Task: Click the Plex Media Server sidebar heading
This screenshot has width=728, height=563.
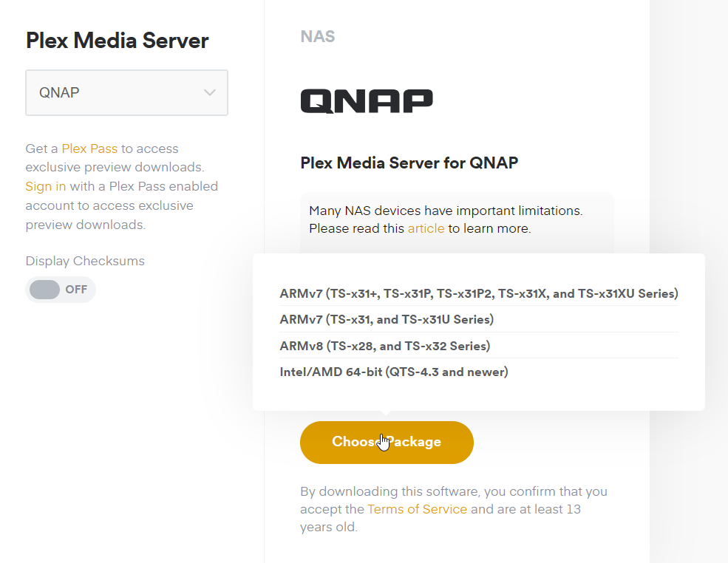Action: (x=117, y=41)
